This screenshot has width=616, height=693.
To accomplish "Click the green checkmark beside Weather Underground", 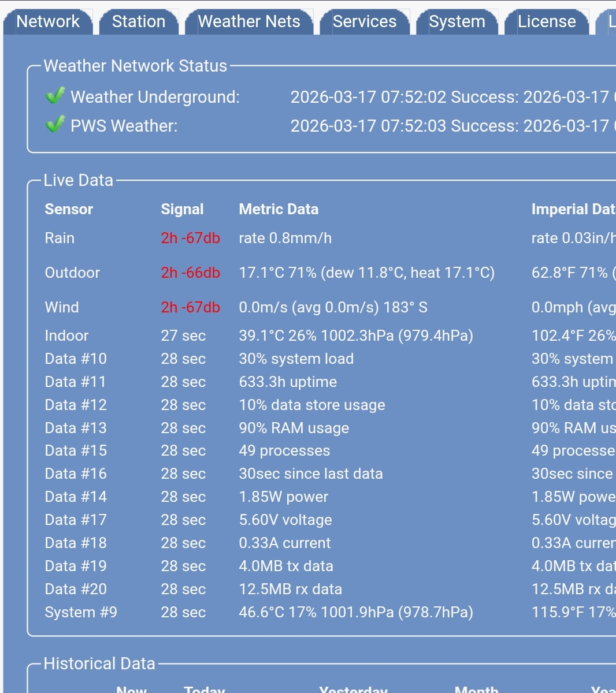I will point(55,96).
